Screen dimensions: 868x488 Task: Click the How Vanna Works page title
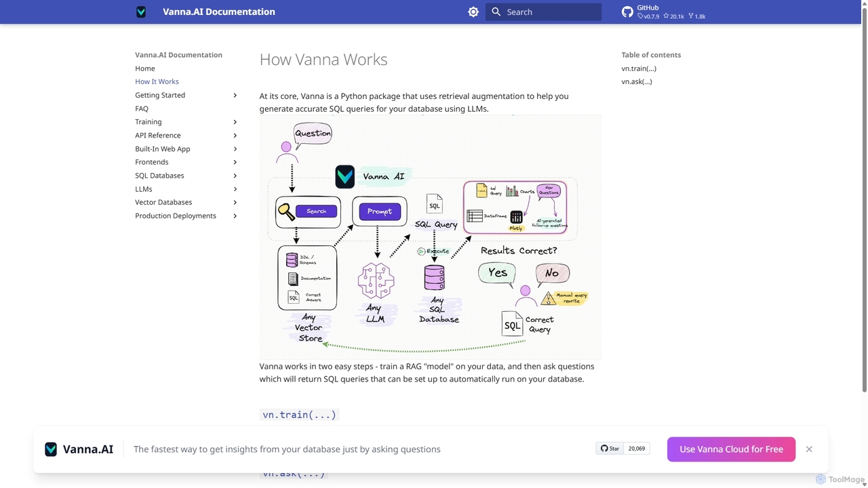pos(323,59)
